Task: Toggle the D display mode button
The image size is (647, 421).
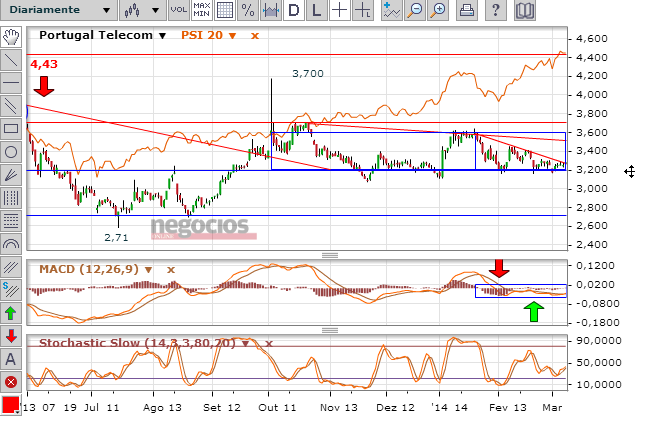Action: pyautogui.click(x=294, y=10)
